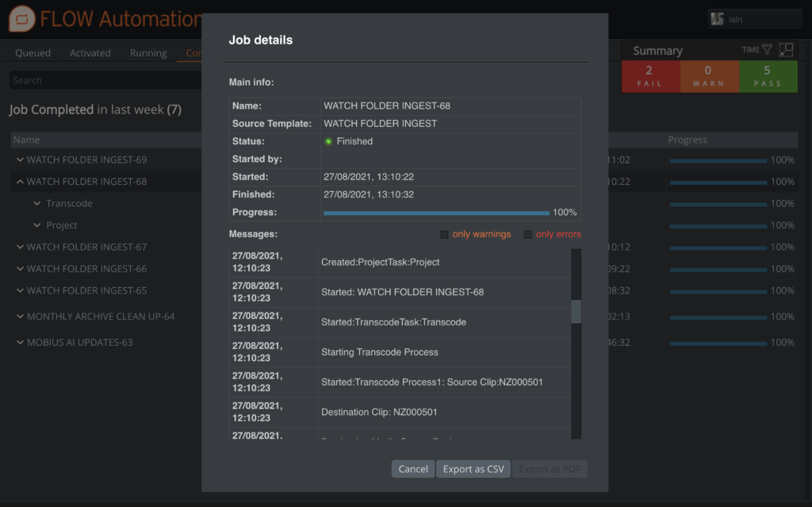Click Export as PDF button
This screenshot has width=812, height=507.
coord(550,469)
